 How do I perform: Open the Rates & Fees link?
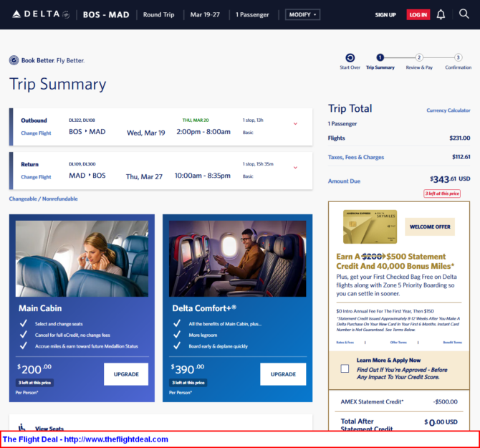point(345,343)
